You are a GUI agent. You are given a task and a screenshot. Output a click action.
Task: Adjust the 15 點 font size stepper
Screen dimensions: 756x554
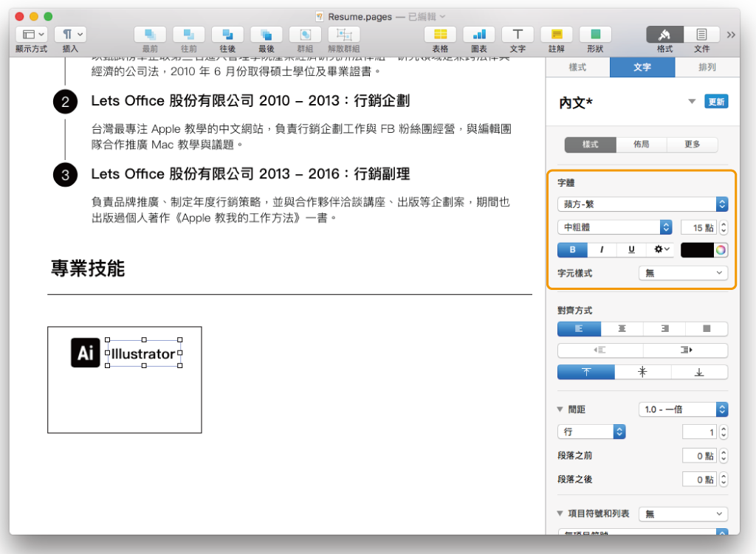(x=724, y=227)
